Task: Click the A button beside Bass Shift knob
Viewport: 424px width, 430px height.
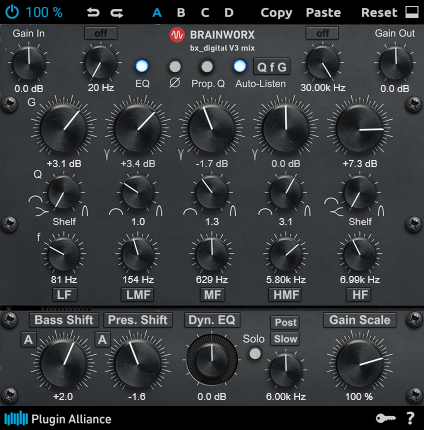Action: 28,340
